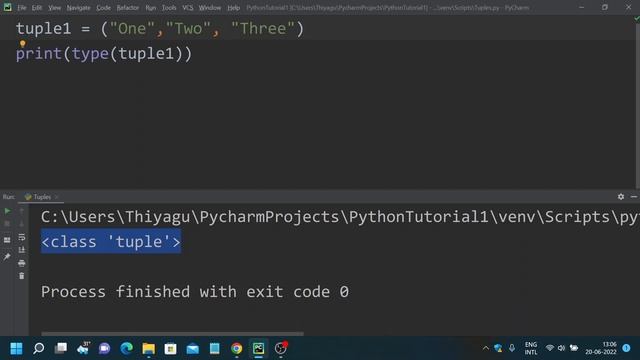Open the View menu
The height and width of the screenshot is (360, 640).
[x=54, y=8]
